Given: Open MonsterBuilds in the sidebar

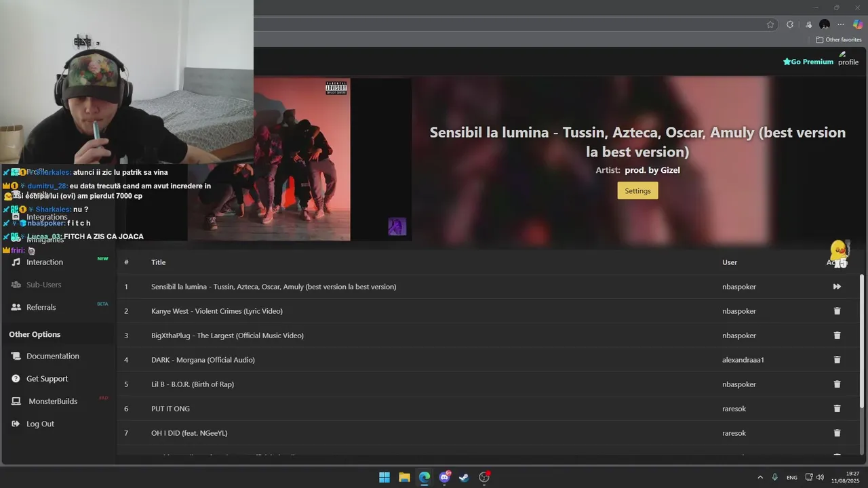Looking at the screenshot, I should pos(53,401).
